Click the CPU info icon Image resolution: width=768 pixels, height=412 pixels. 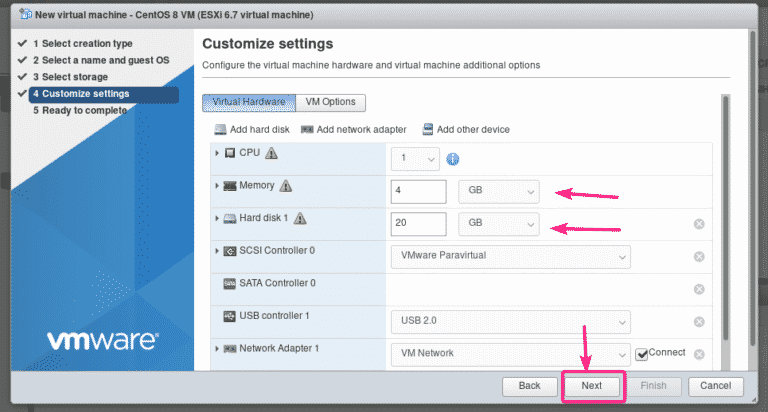(452, 158)
